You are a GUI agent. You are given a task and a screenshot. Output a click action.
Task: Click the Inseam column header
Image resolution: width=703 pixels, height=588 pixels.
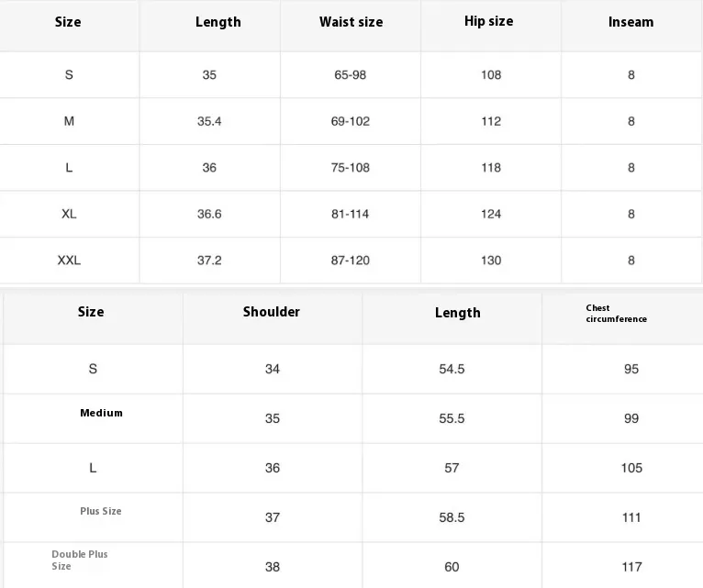(x=630, y=22)
